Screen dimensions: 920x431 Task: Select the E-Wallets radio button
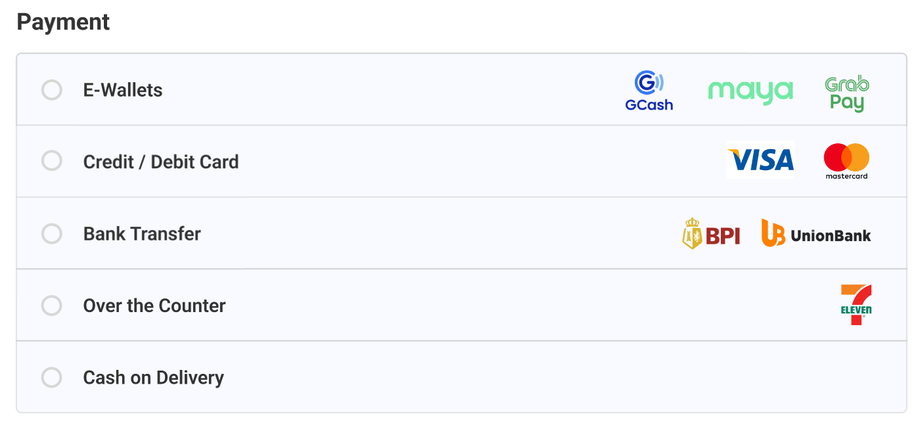point(52,90)
